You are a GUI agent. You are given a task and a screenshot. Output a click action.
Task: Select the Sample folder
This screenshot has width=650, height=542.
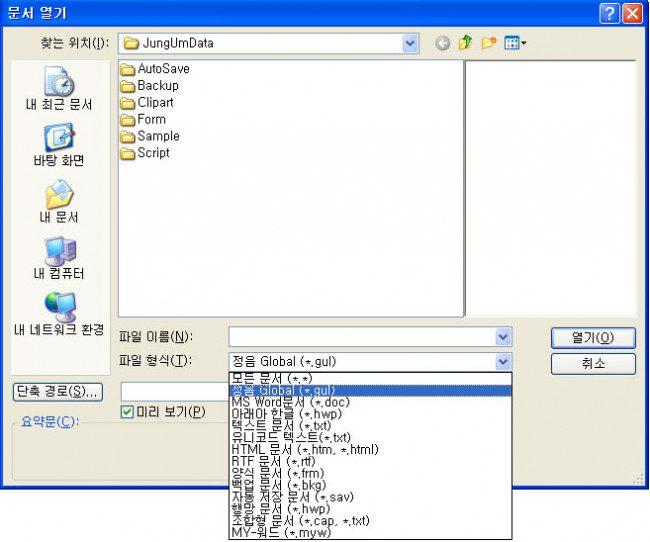[150, 136]
